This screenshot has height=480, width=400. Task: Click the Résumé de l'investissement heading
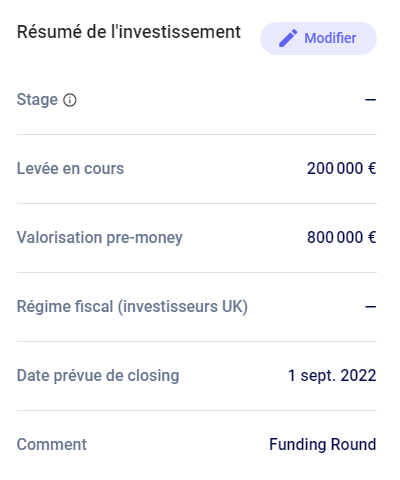(x=129, y=32)
